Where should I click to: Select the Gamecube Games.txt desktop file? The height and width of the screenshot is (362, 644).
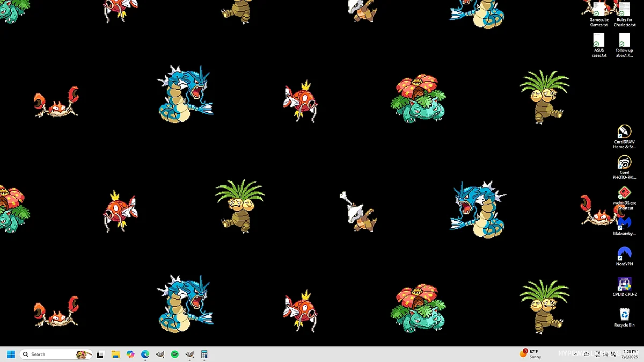pos(599,14)
